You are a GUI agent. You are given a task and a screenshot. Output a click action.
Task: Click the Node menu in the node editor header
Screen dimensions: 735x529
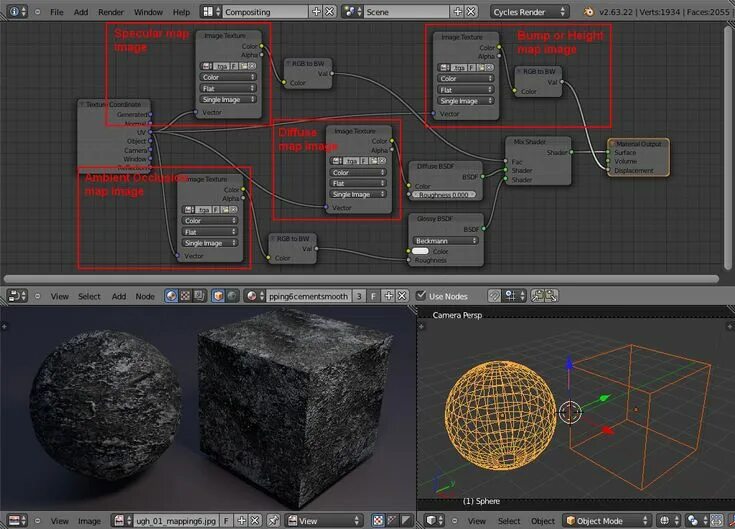(145, 296)
